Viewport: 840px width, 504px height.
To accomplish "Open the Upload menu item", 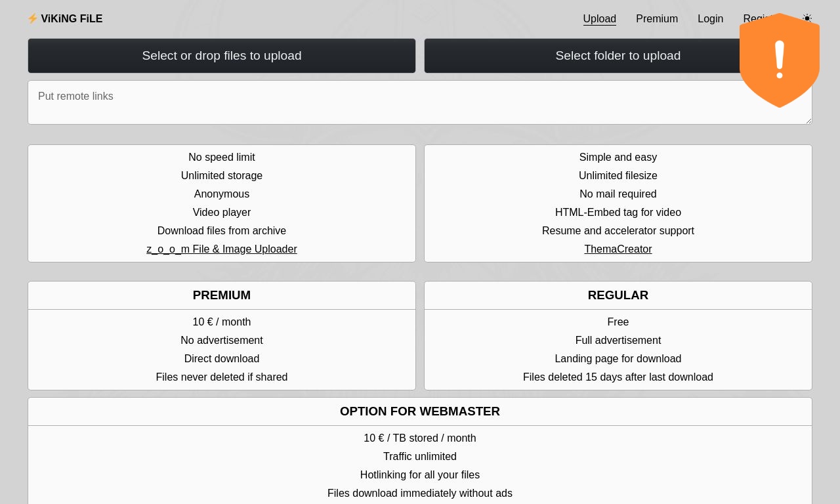I will [x=600, y=18].
